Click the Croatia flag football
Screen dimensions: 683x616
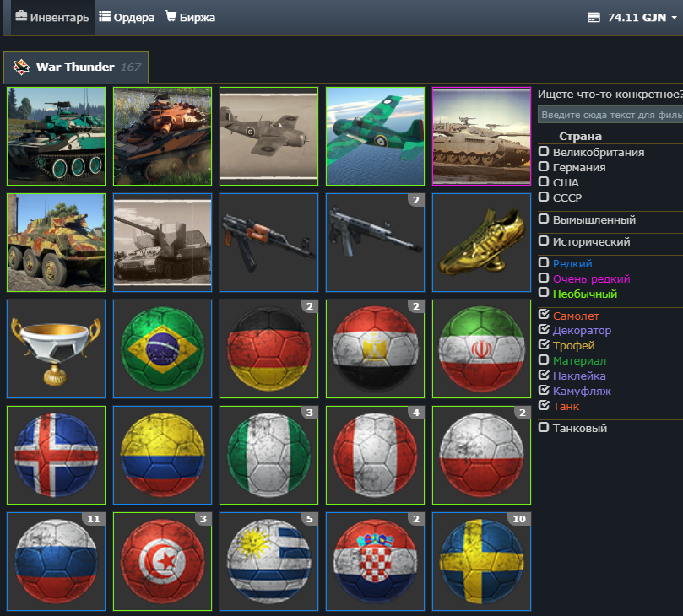pos(375,561)
